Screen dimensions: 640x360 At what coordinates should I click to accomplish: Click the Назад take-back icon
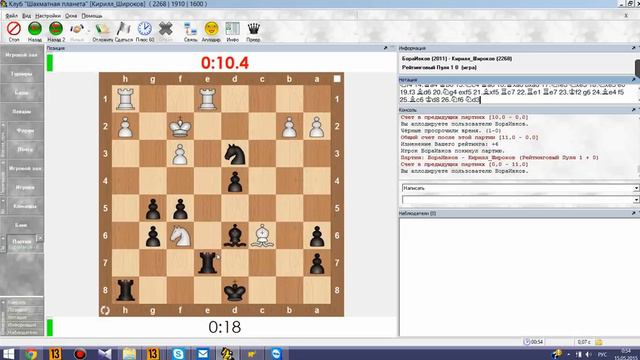point(35,29)
